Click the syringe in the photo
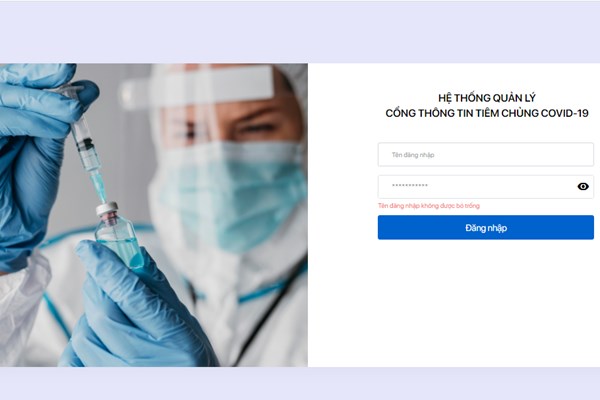The height and width of the screenshot is (400, 600). click(x=87, y=147)
